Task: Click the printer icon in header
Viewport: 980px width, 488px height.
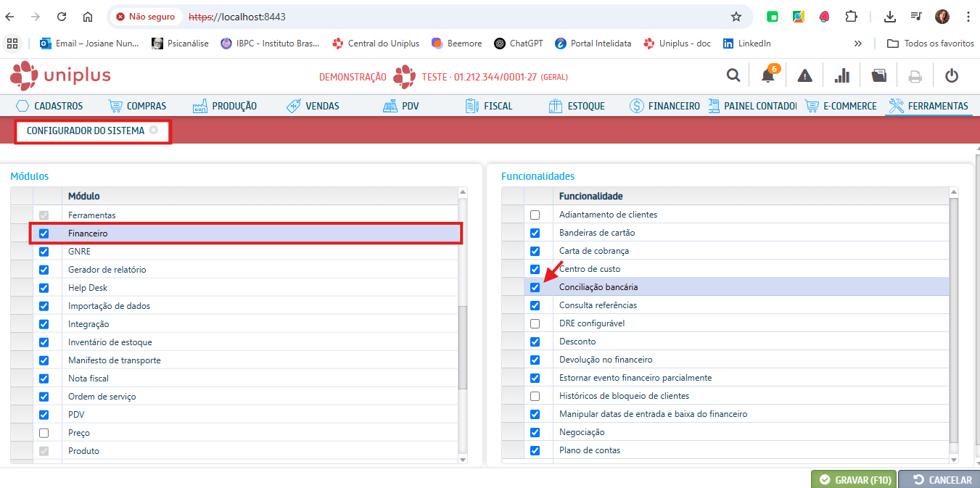Action: [915, 76]
